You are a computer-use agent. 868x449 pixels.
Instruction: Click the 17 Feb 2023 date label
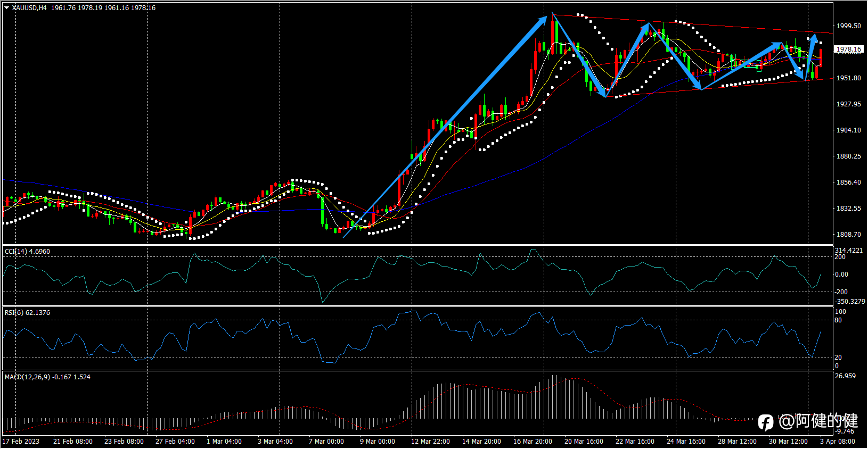(21, 442)
